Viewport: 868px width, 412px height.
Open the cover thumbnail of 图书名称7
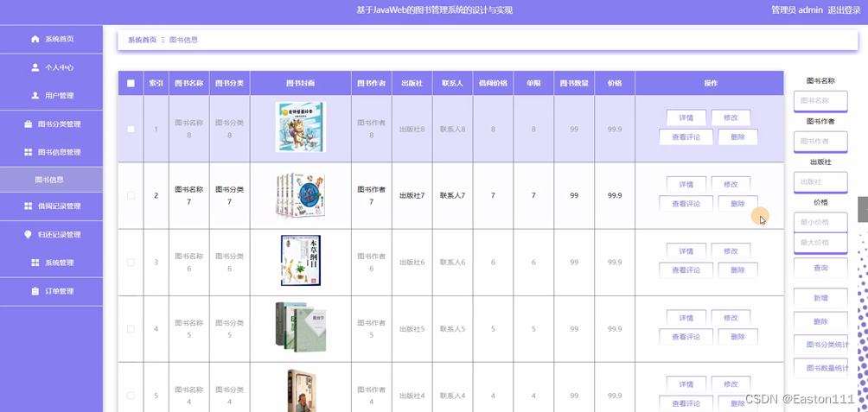click(301, 195)
